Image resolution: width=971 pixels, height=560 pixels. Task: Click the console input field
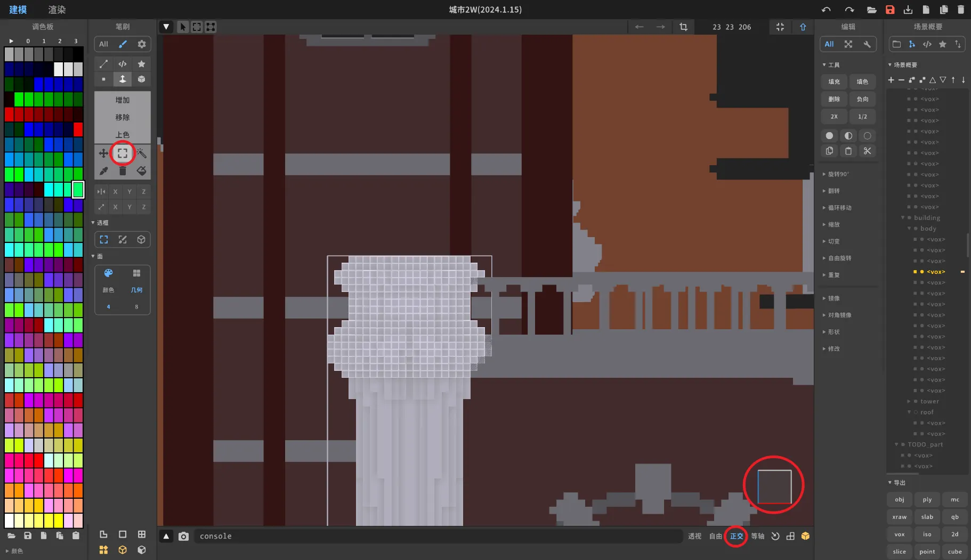click(x=437, y=536)
